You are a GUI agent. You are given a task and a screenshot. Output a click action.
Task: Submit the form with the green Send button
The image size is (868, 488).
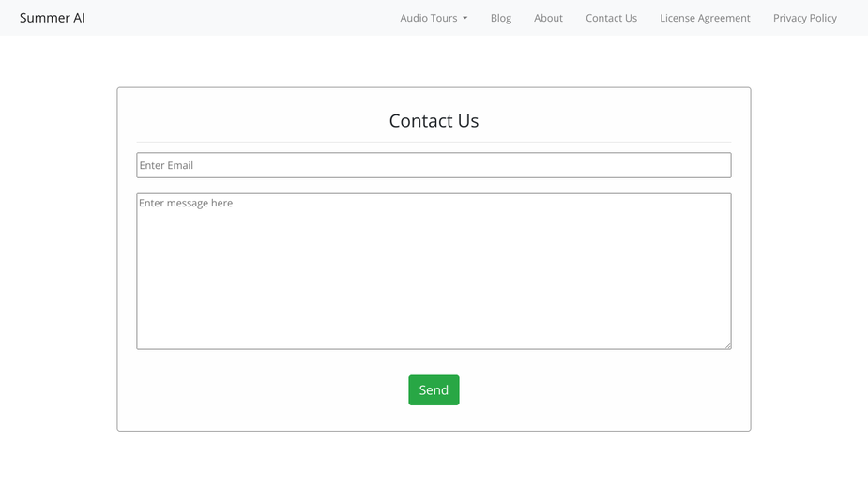tap(434, 390)
